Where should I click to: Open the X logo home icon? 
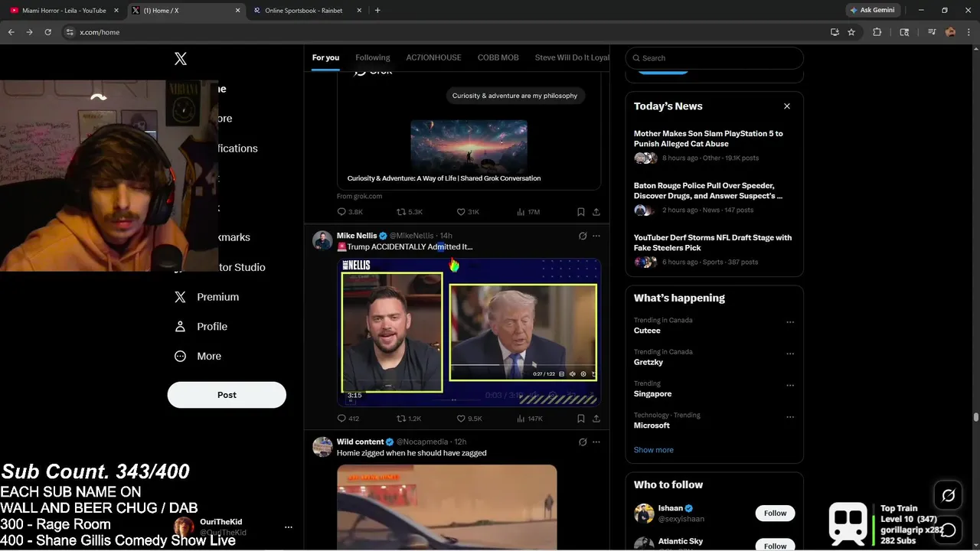[x=181, y=59]
